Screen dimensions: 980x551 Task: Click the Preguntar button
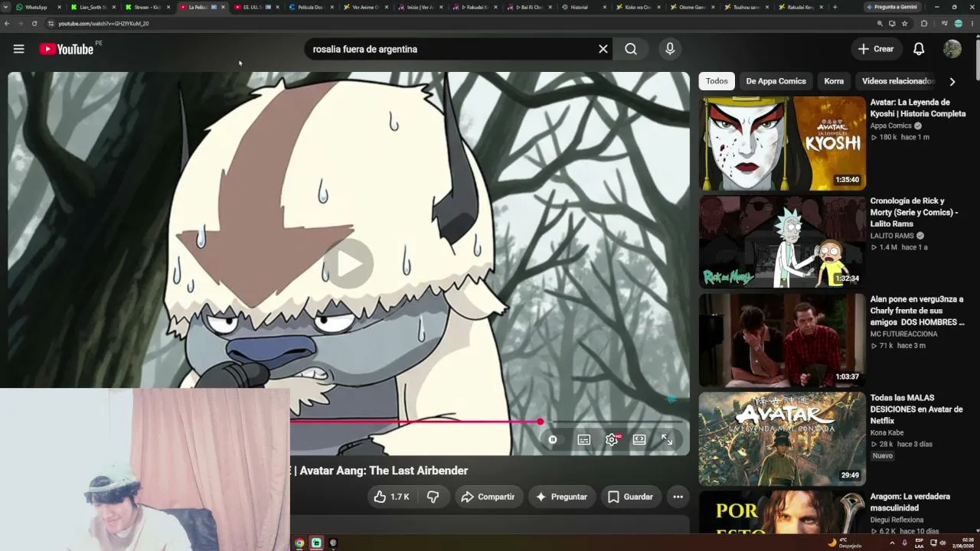[561, 497]
